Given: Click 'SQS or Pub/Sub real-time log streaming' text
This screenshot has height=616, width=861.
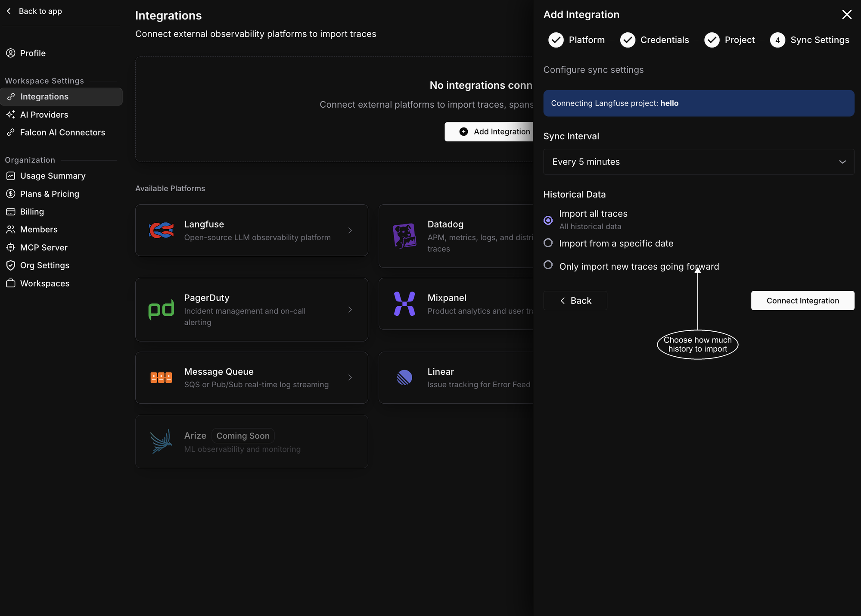Looking at the screenshot, I should tap(256, 384).
